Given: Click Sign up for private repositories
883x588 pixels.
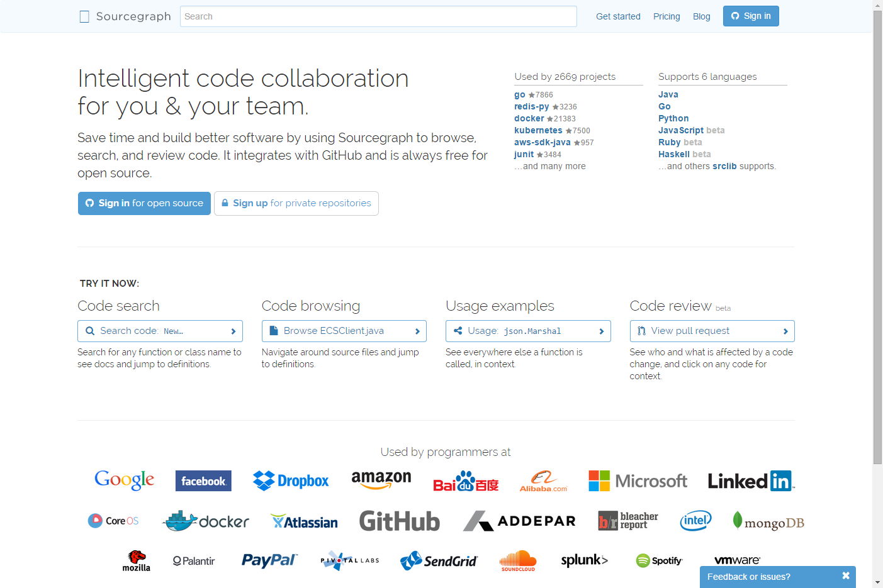Looking at the screenshot, I should point(296,203).
